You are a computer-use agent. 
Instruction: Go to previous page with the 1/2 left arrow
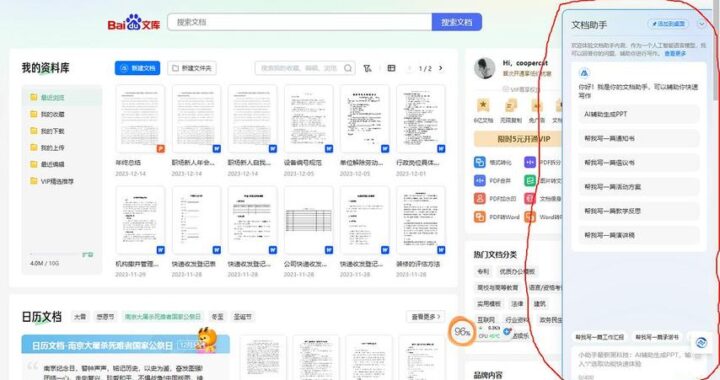coord(409,68)
